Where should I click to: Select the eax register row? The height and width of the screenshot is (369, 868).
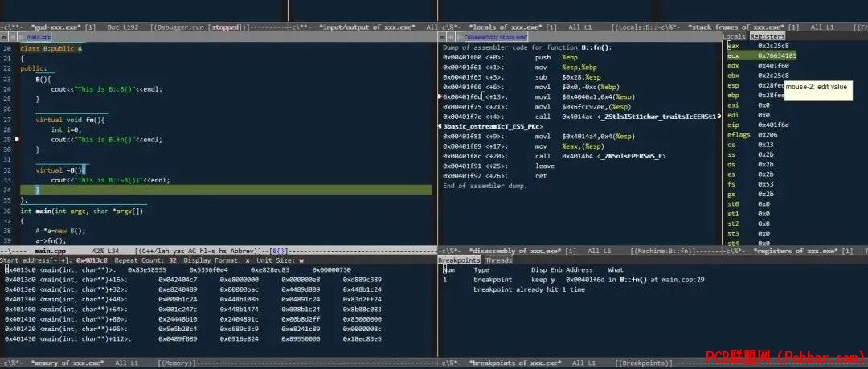[759, 46]
